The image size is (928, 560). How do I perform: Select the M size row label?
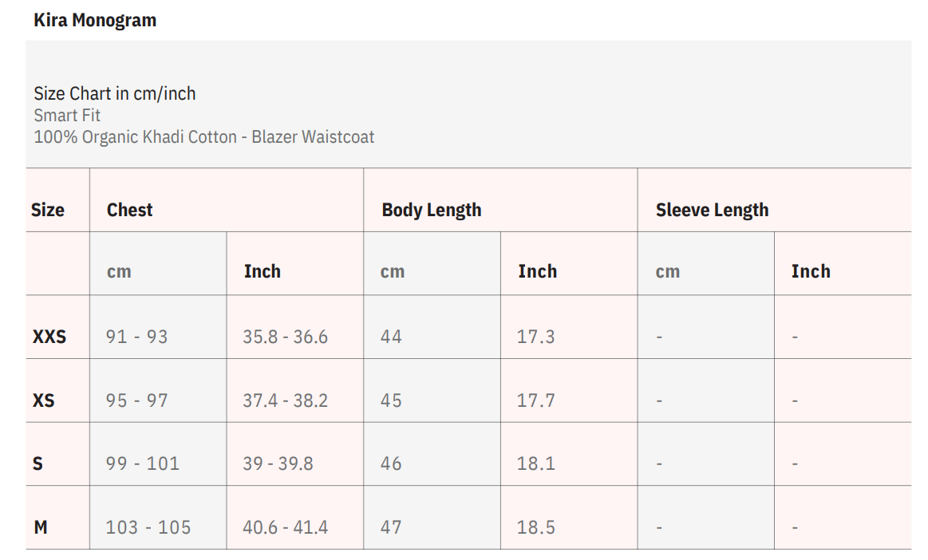(41, 527)
